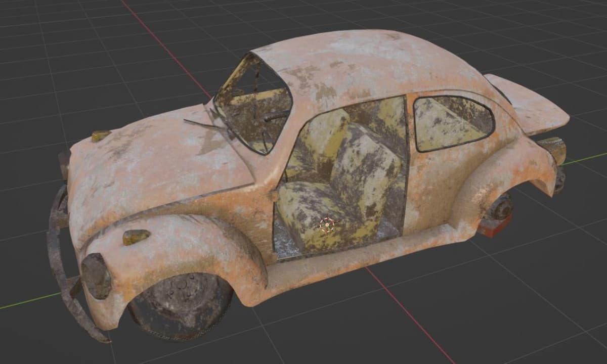Select the rear wheel hub
Image resolution: width=607 pixels, height=364 pixels.
tap(501, 207)
